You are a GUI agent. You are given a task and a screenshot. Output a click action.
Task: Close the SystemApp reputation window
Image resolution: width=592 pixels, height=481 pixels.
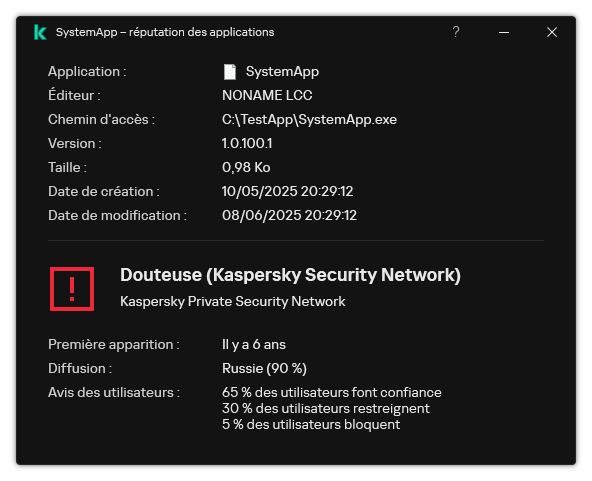pos(552,32)
